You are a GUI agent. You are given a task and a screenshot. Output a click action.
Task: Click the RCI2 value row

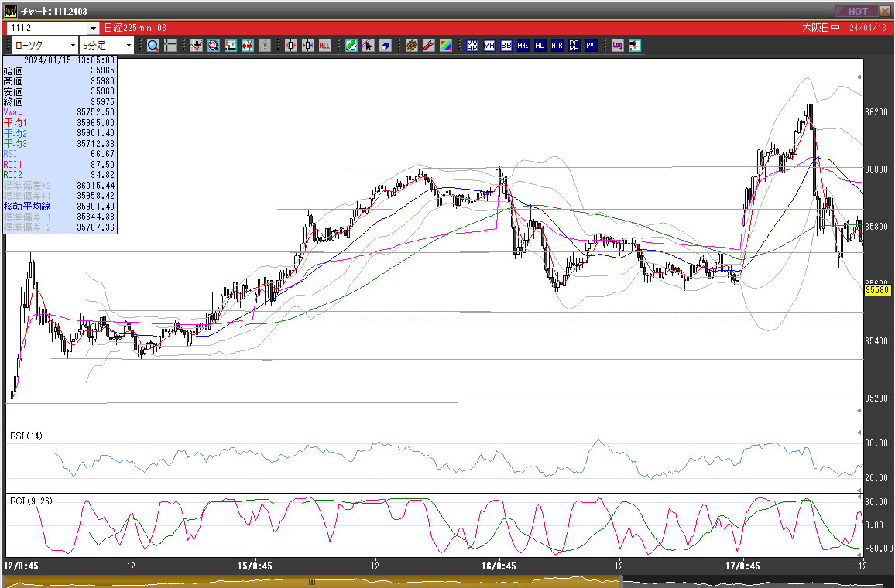pyautogui.click(x=60, y=175)
